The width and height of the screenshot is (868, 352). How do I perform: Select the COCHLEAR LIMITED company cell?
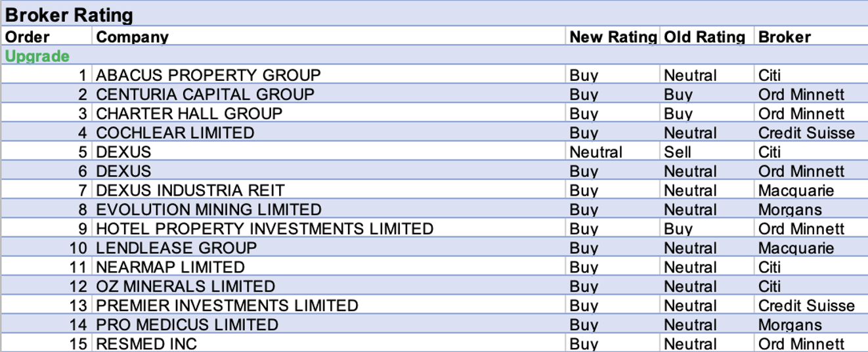coord(175,133)
